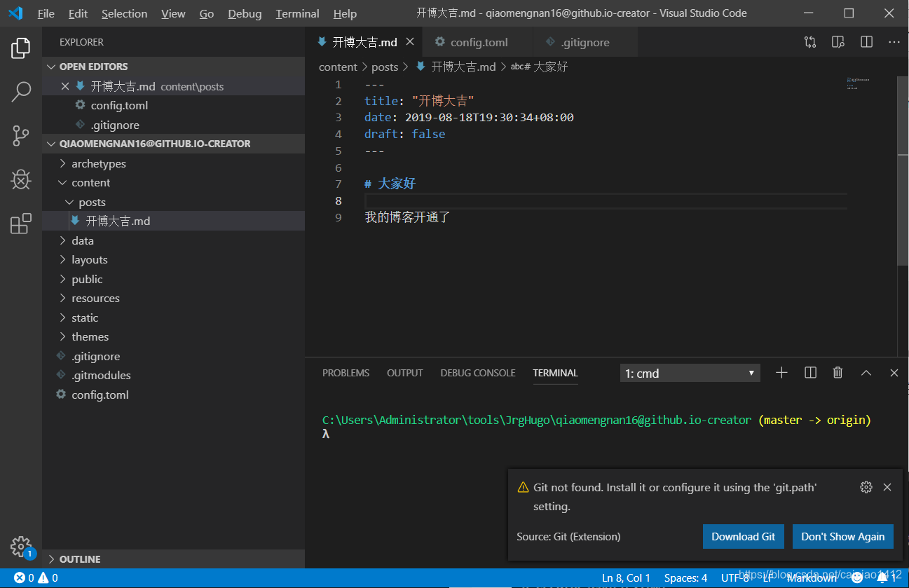Expand the archetypes folder

[x=173, y=163]
